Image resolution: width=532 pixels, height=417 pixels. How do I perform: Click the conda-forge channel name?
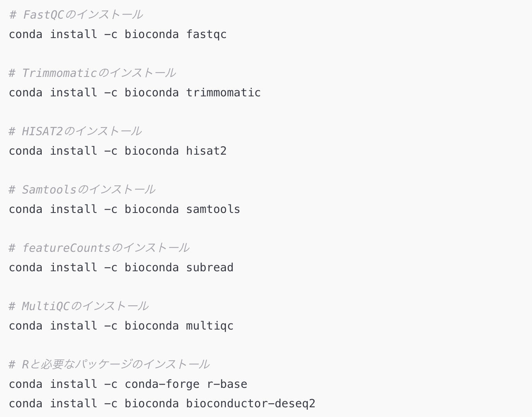pos(162,384)
